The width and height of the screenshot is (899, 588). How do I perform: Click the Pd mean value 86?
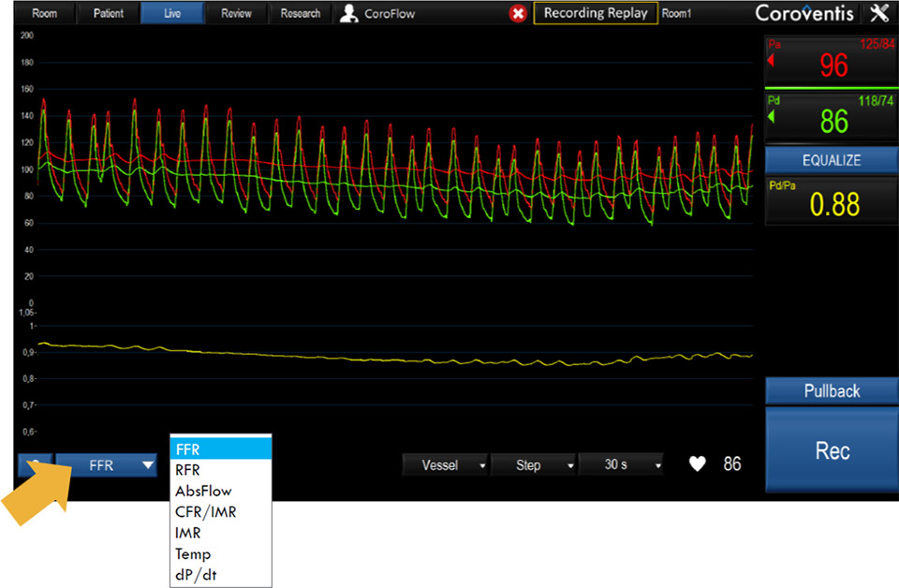point(833,122)
